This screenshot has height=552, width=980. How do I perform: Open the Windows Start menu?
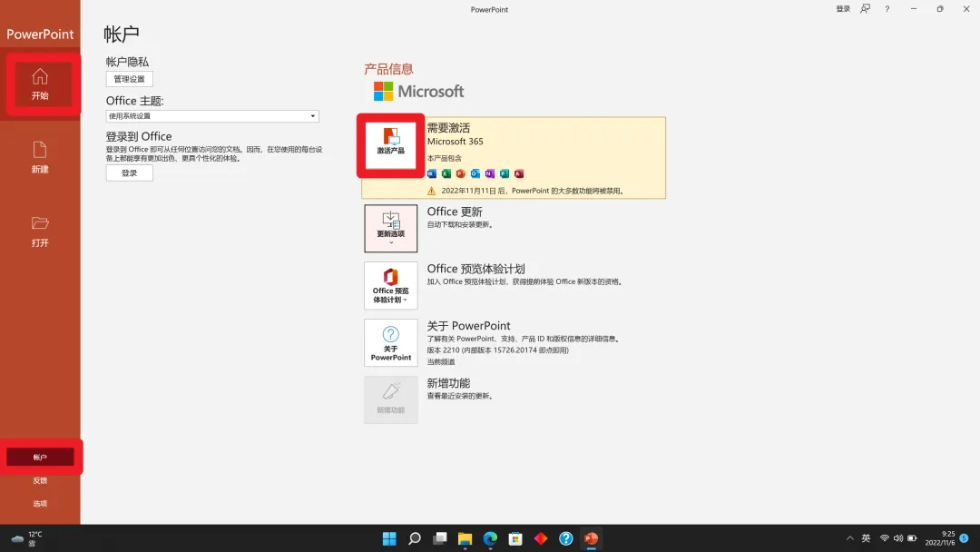coord(389,538)
